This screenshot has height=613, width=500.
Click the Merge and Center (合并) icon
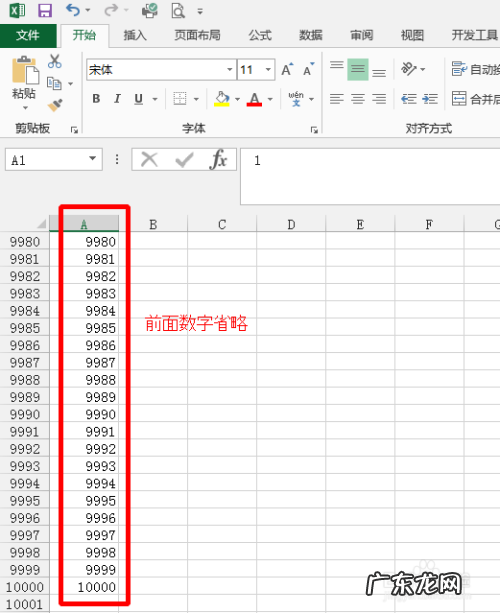pyautogui.click(x=459, y=99)
